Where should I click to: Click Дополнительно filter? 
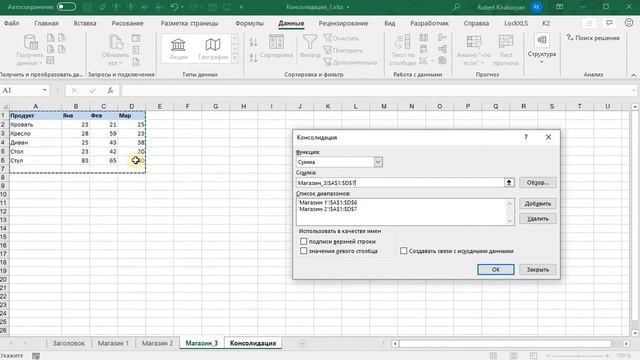pos(350,62)
